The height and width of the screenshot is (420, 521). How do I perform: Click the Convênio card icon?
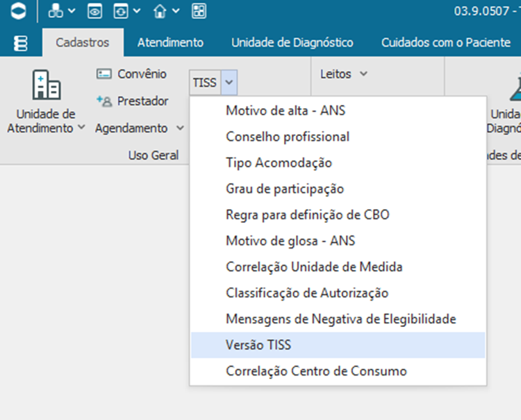[x=104, y=74]
